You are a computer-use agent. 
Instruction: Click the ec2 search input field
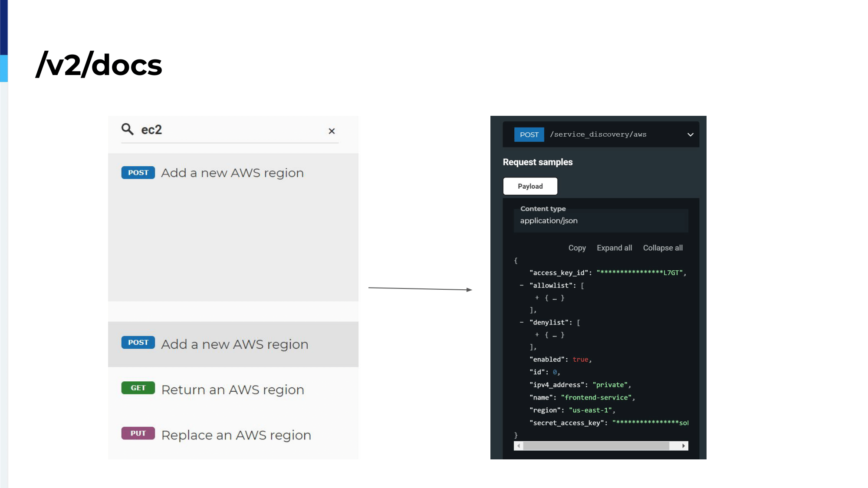(230, 130)
